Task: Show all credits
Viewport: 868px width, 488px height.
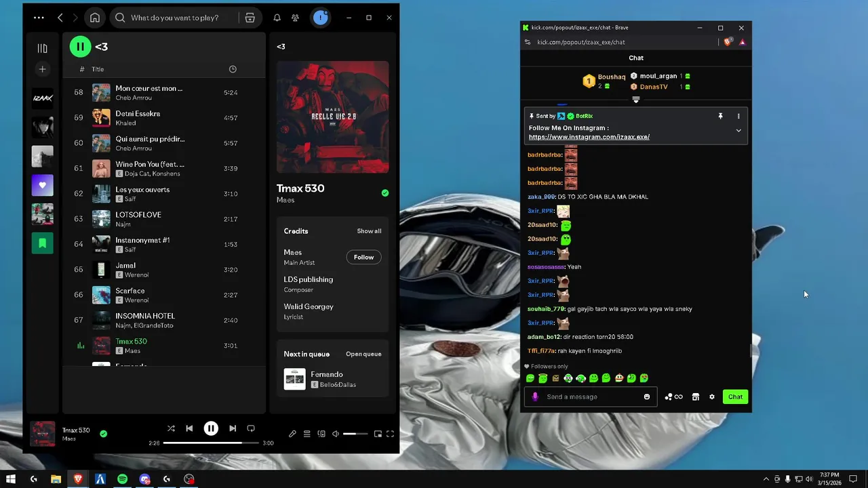Action: click(x=369, y=231)
